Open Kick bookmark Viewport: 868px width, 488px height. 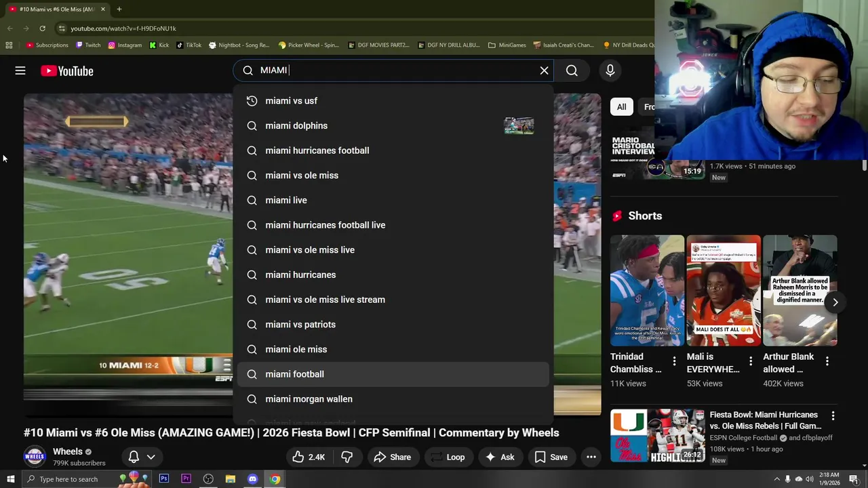[159, 45]
